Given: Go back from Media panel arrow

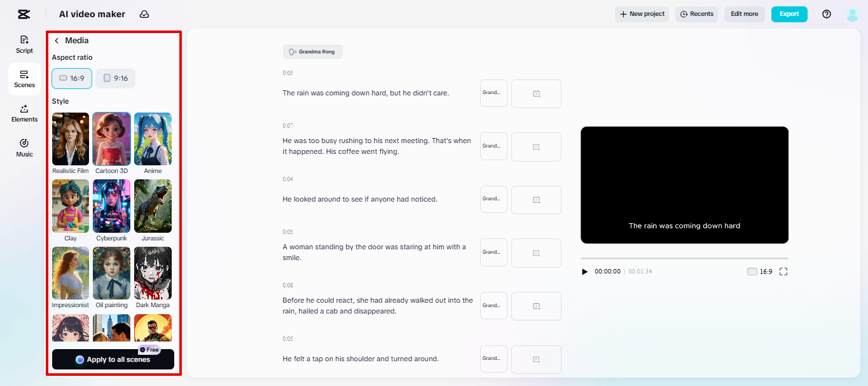Looking at the screenshot, I should pos(57,41).
